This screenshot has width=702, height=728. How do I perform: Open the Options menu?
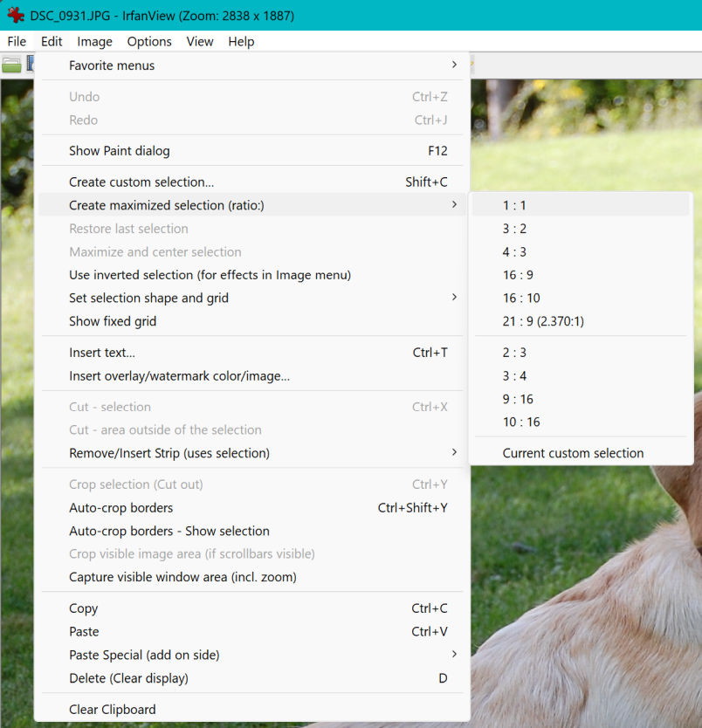tap(149, 41)
